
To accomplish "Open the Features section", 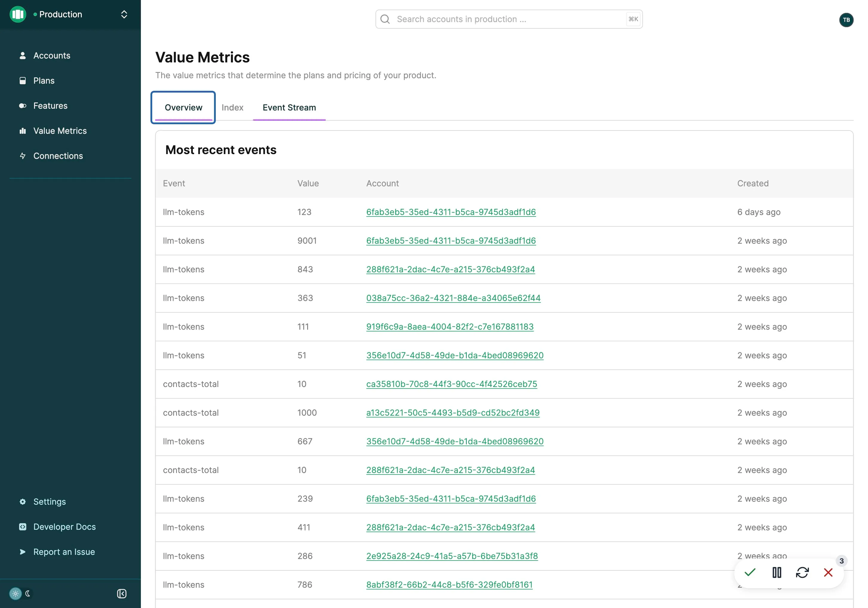I will [50, 105].
